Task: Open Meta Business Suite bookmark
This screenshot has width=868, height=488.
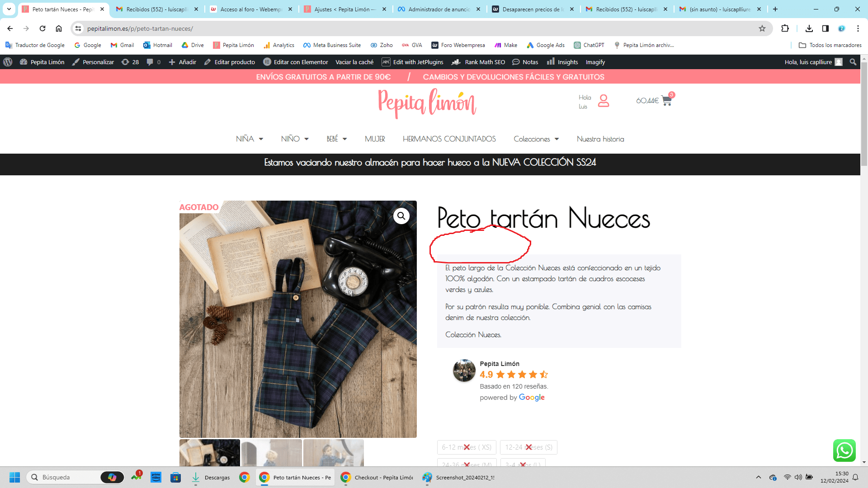Action: [x=332, y=45]
